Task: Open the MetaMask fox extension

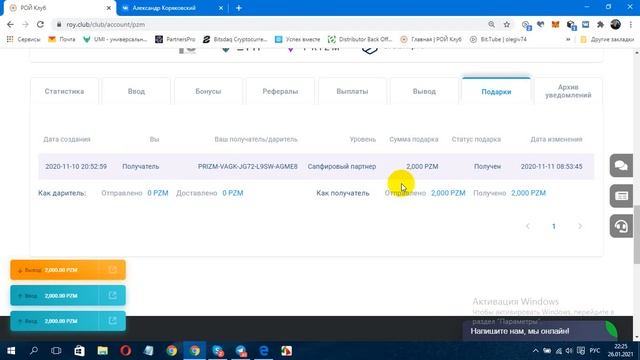Action: pos(556,24)
